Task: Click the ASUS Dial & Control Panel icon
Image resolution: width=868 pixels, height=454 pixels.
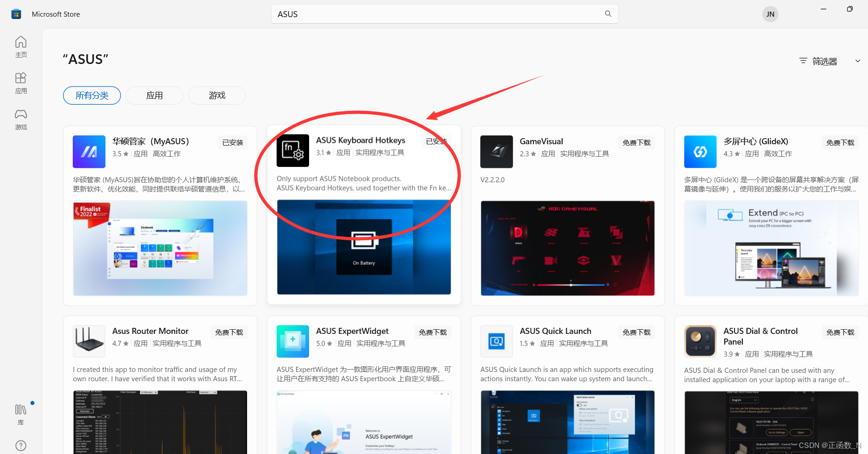Action: (700, 341)
